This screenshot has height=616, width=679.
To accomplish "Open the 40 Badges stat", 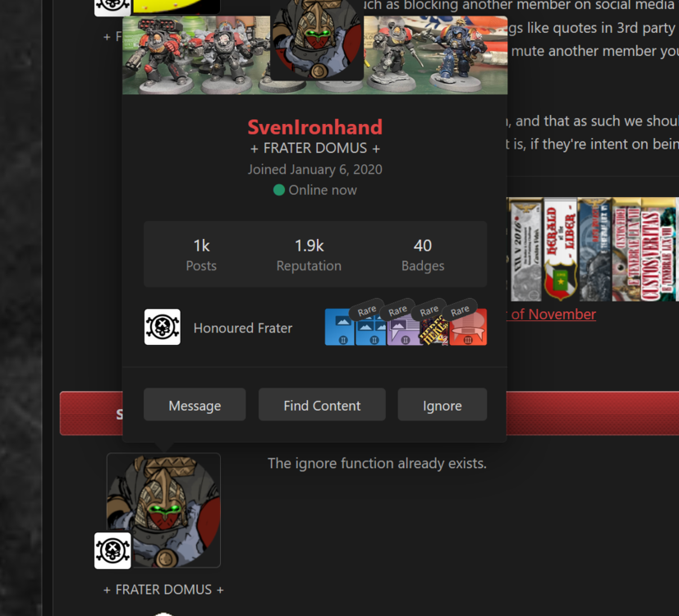I will pyautogui.click(x=423, y=255).
